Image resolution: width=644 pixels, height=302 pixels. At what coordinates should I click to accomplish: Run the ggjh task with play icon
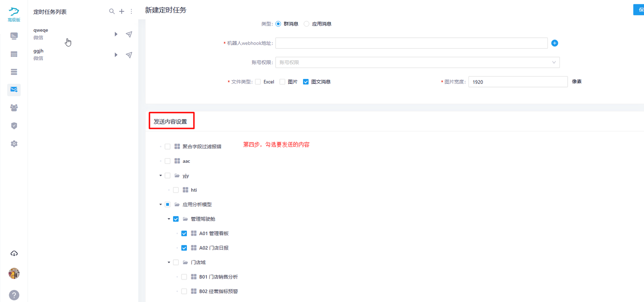coord(116,55)
